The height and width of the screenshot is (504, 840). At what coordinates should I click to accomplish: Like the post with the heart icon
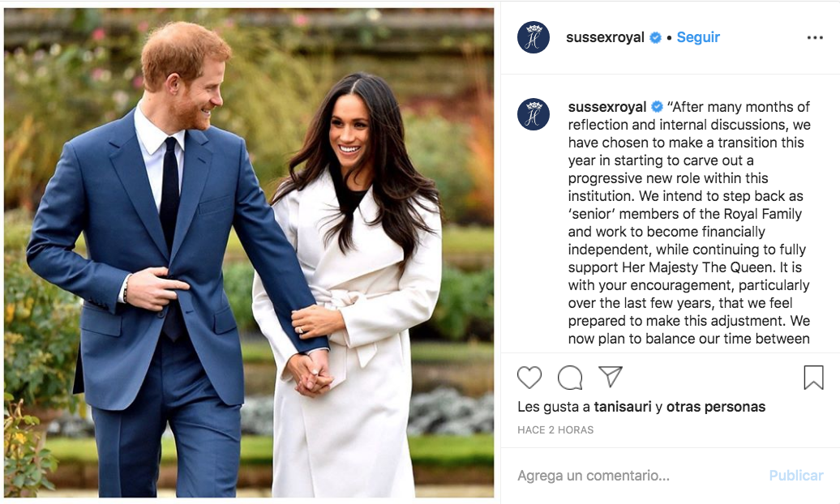529,378
